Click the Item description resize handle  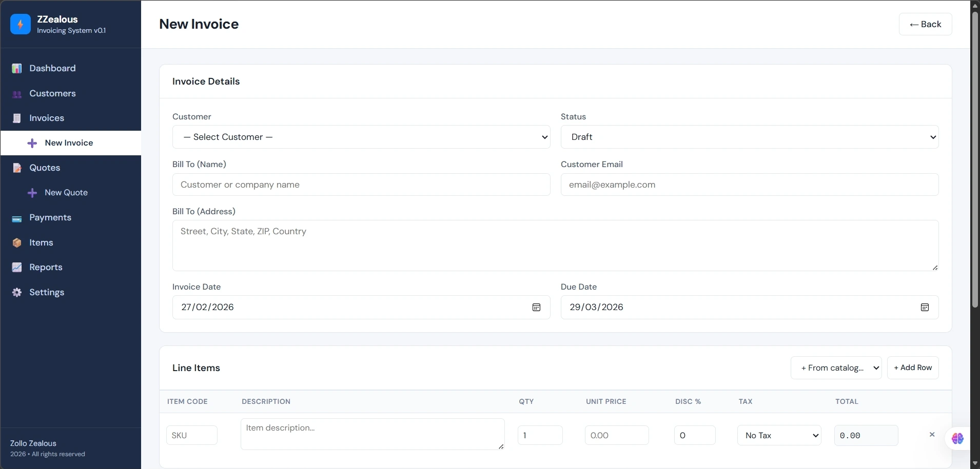[x=501, y=446]
